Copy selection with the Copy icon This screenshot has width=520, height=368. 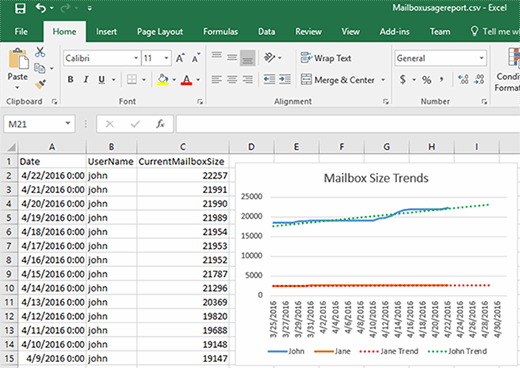pos(40,68)
